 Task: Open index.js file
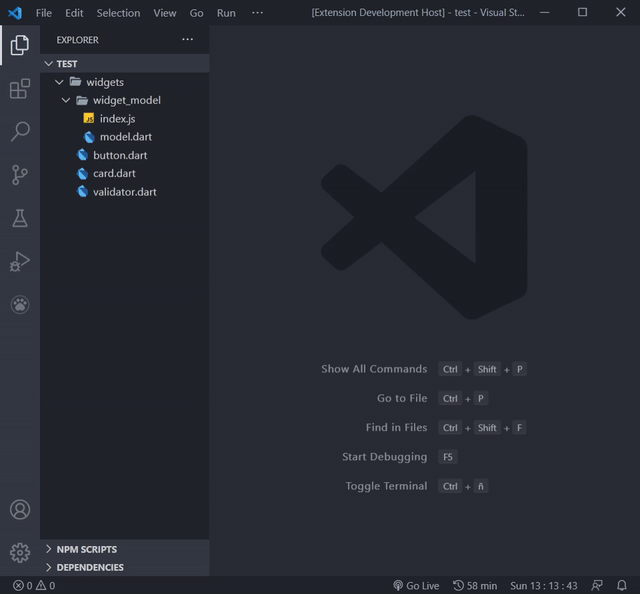point(125,119)
